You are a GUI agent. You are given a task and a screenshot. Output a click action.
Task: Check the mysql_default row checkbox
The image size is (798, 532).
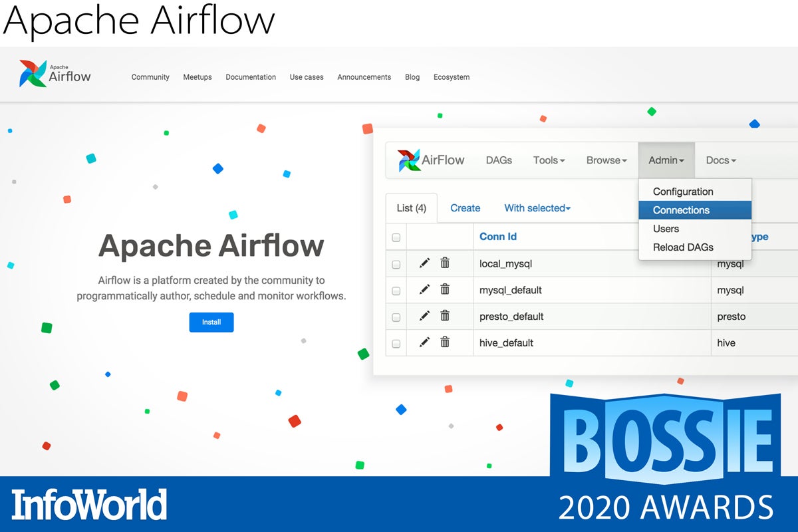tap(396, 291)
